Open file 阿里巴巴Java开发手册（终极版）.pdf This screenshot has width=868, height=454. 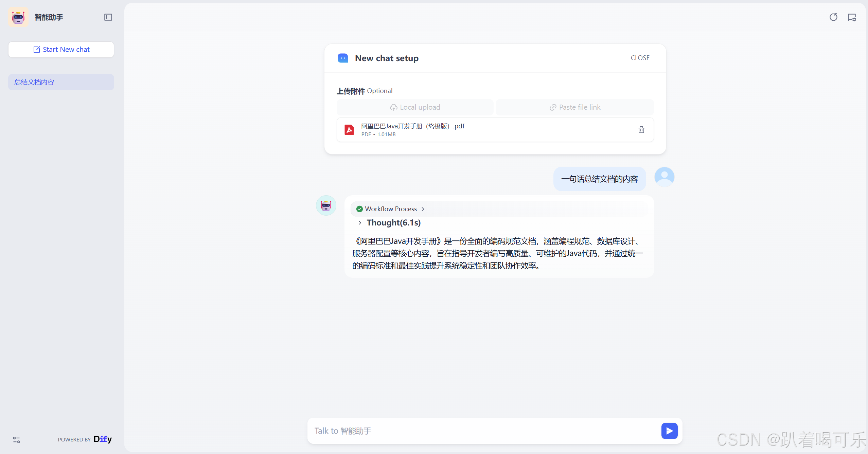(x=412, y=126)
